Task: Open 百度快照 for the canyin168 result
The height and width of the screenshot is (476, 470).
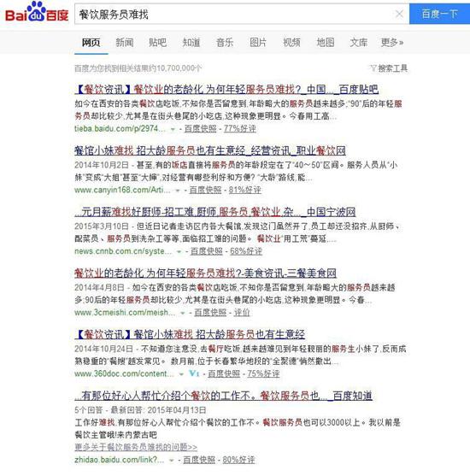Action: (x=205, y=190)
